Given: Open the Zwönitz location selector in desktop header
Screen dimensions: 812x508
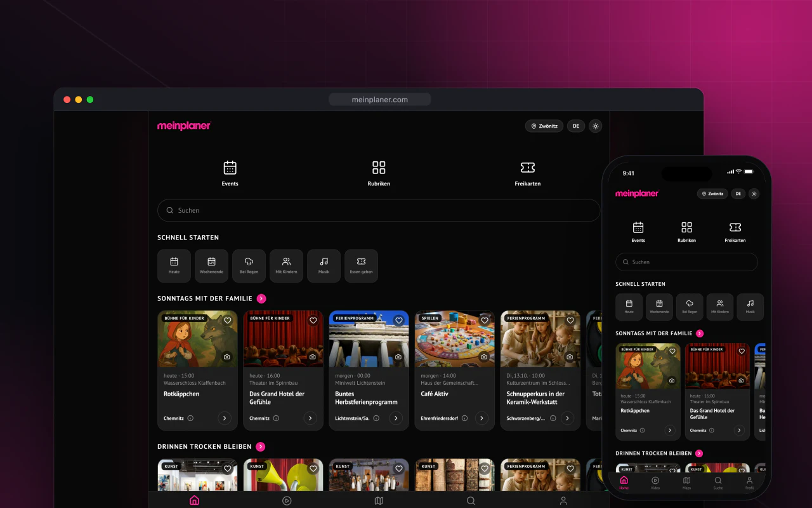Looking at the screenshot, I should pyautogui.click(x=544, y=126).
